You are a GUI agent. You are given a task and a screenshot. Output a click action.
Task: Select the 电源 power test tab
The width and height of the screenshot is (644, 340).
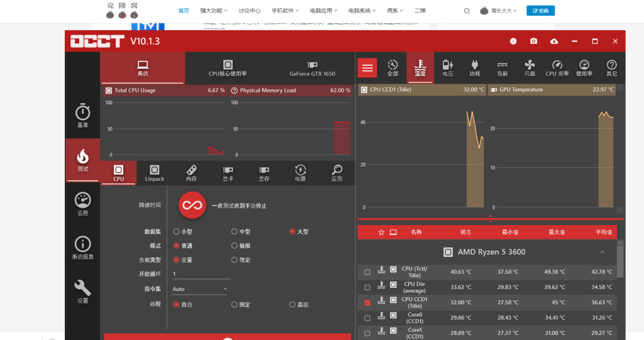click(300, 173)
